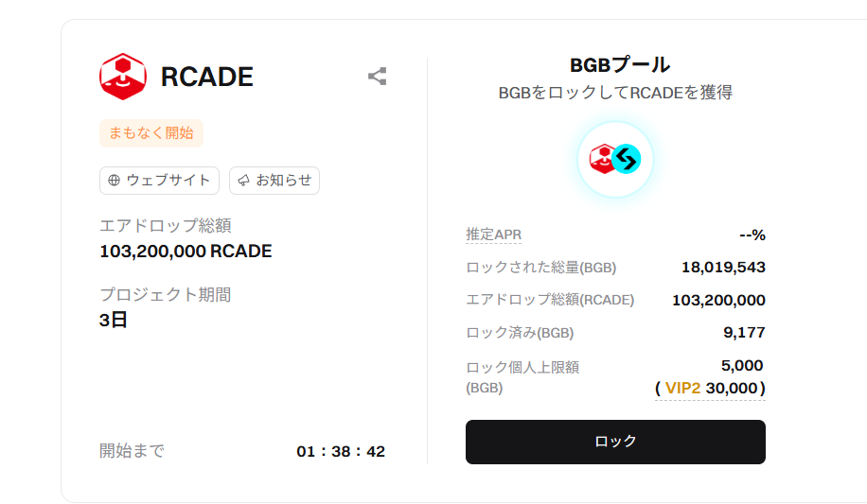Click the megaphone icon in お知らせ button
The height and width of the screenshot is (504, 867).
(243, 181)
